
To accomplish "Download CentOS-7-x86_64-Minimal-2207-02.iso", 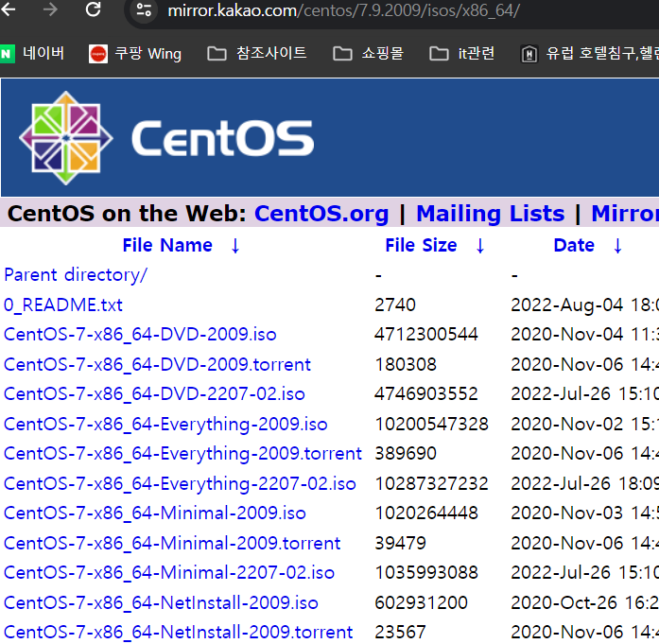I will click(x=169, y=573).
